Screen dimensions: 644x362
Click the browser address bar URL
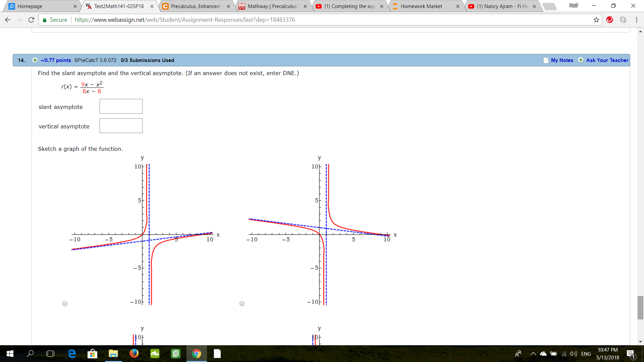click(x=185, y=20)
